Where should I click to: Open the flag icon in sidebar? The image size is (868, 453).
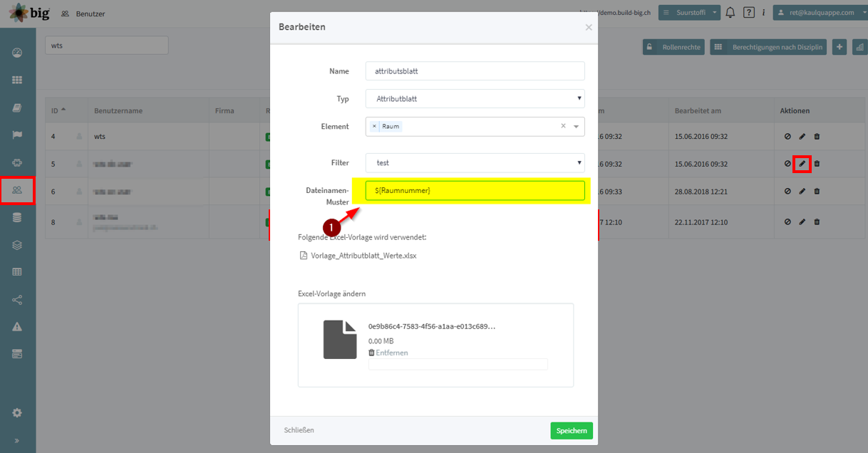coord(17,135)
